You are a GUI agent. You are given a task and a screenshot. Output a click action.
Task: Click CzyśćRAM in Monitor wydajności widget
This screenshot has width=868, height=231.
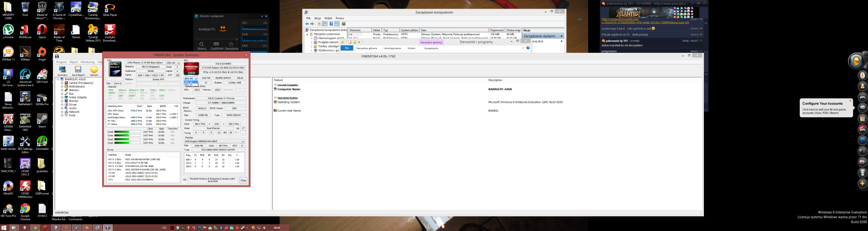[217, 46]
